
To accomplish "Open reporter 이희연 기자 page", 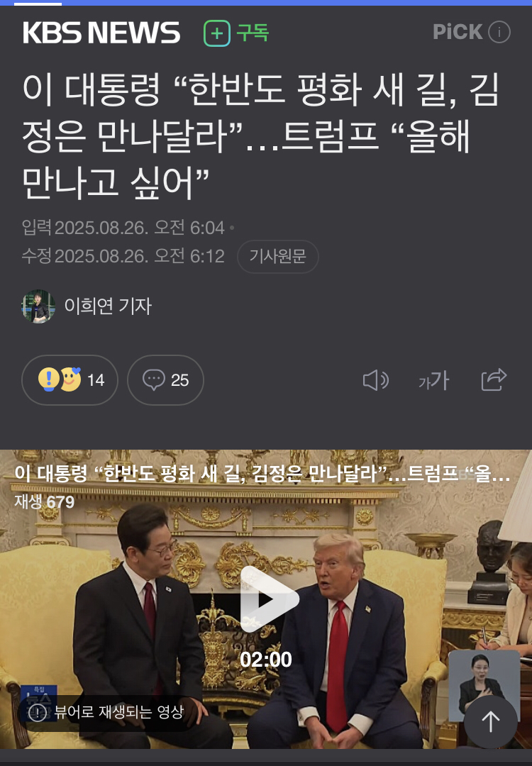I will pyautogui.click(x=108, y=306).
